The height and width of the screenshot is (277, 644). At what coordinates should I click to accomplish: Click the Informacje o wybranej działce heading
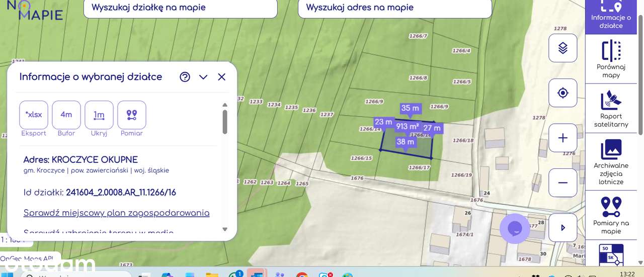click(x=91, y=77)
